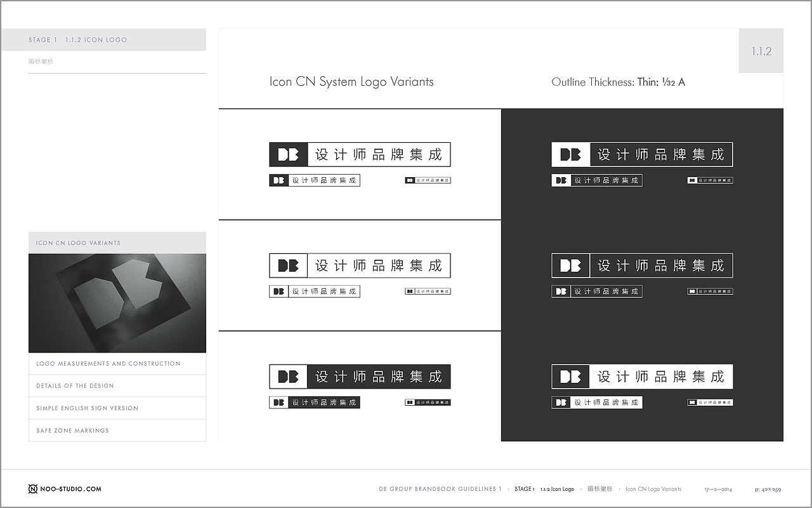Open Simple English Sign Version entry
812x508 pixels.
coord(117,408)
